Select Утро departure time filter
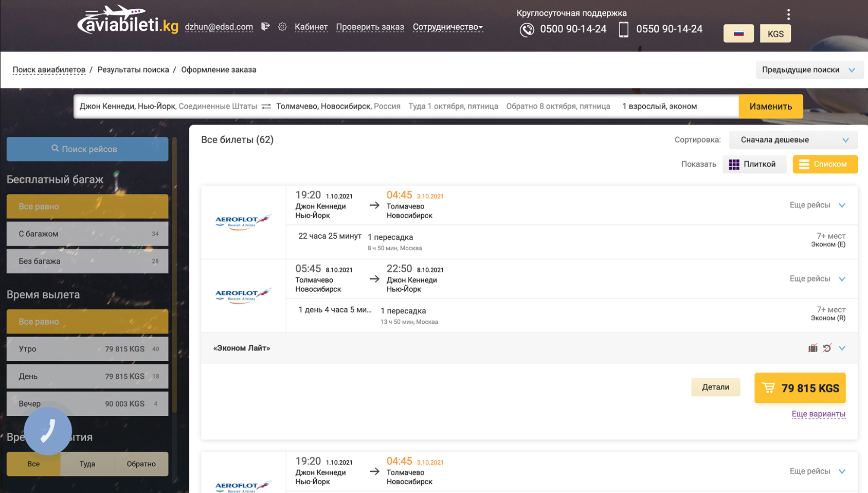This screenshot has height=493, width=868. (x=87, y=349)
